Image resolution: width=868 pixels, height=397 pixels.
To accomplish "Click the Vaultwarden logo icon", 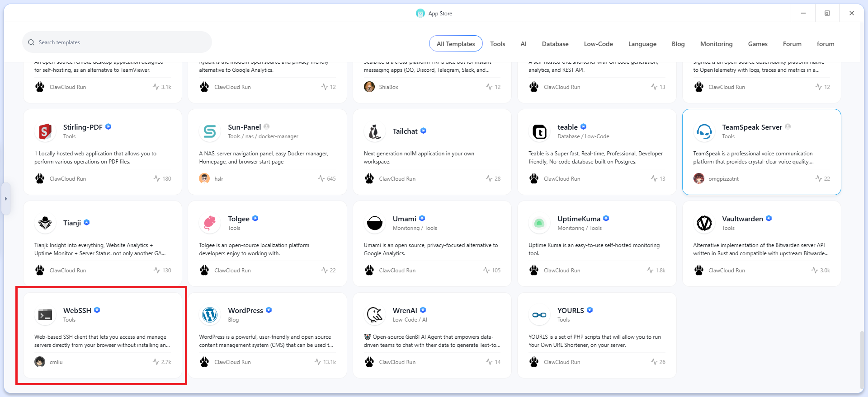I will coord(704,223).
